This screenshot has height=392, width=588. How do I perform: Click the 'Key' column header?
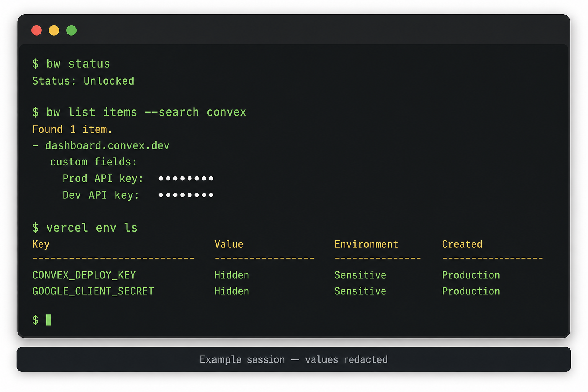click(x=41, y=245)
